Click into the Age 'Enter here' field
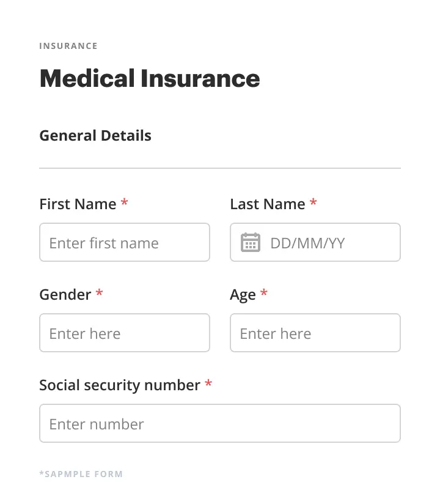Screen dimensions: 440x504 tap(315, 333)
